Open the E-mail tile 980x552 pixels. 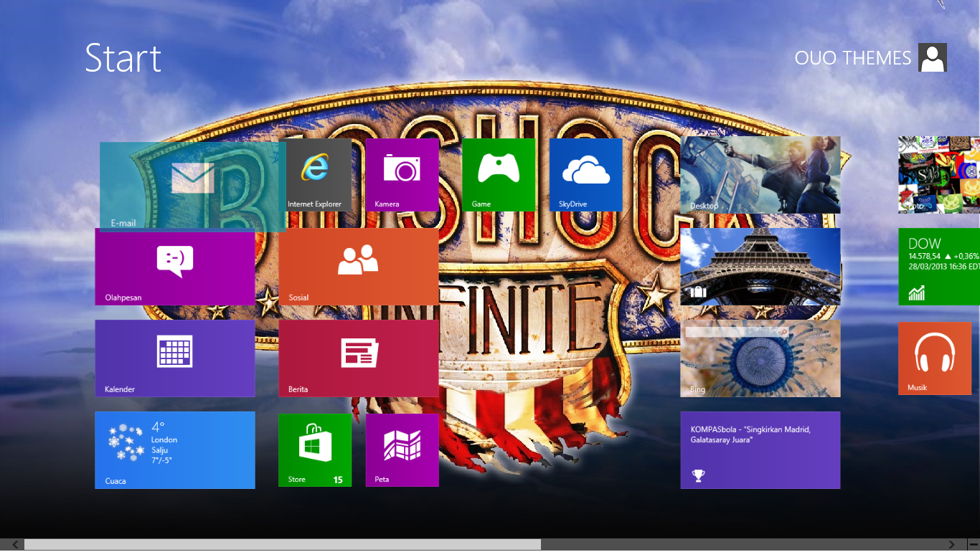pos(193,186)
